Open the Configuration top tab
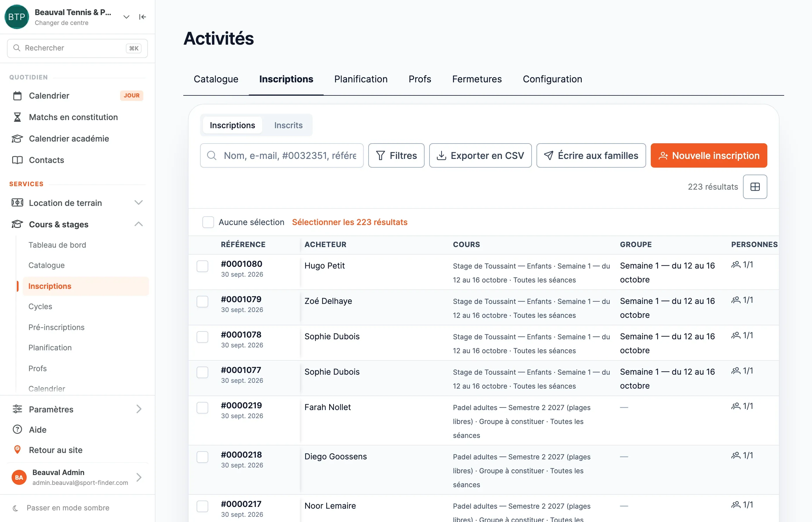Screen dimensions: 812x522 (x=552, y=79)
